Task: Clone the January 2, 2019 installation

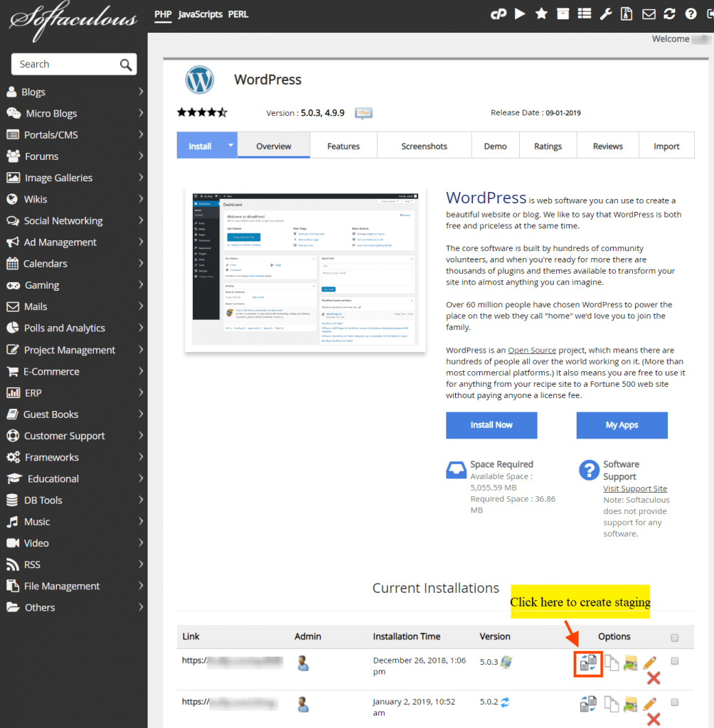Action: [x=612, y=704]
